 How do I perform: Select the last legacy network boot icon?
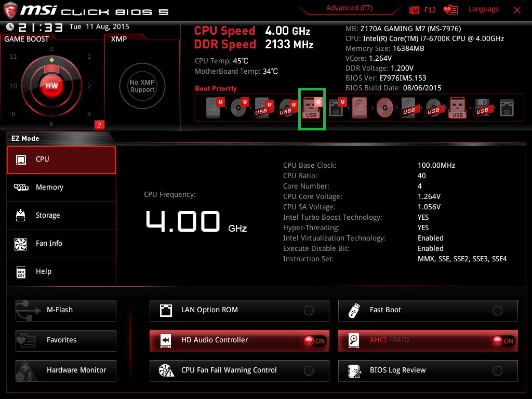click(x=507, y=108)
